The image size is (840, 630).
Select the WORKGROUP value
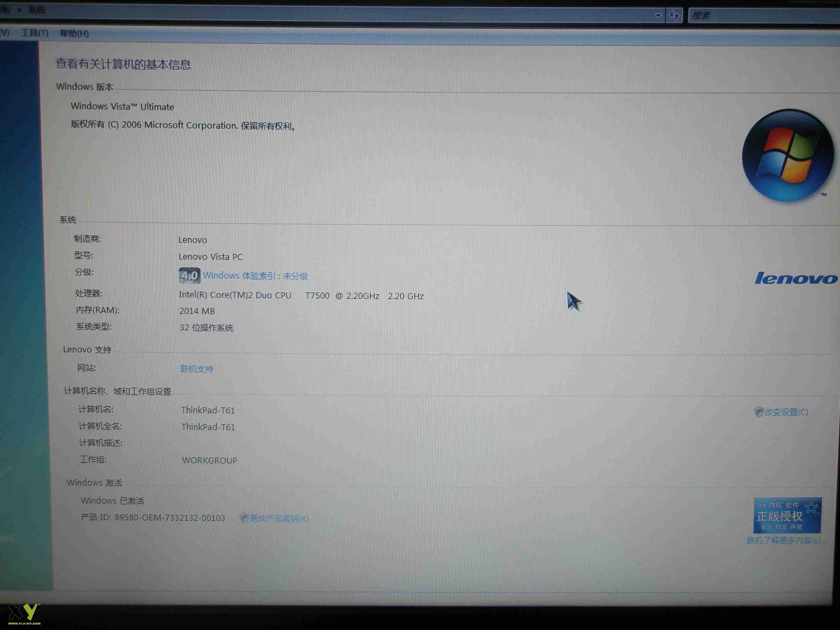pyautogui.click(x=210, y=460)
